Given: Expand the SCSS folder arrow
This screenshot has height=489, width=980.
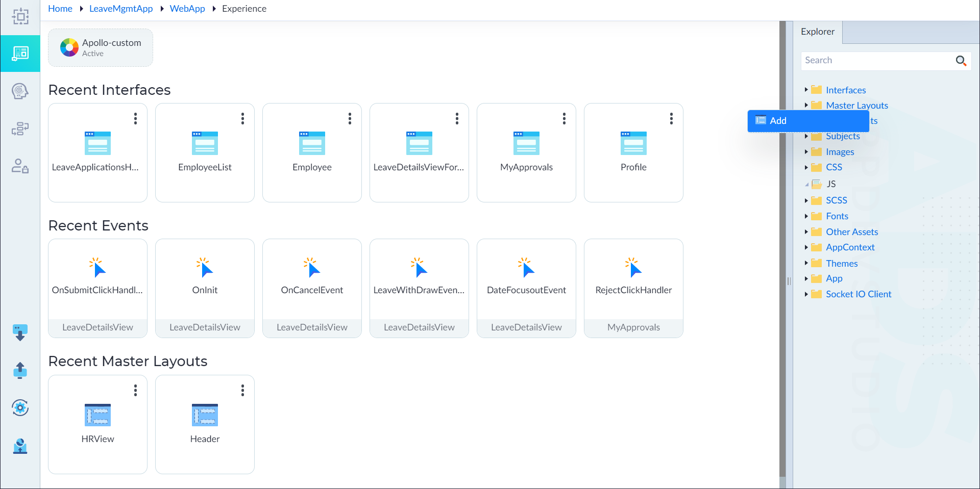Looking at the screenshot, I should [806, 200].
